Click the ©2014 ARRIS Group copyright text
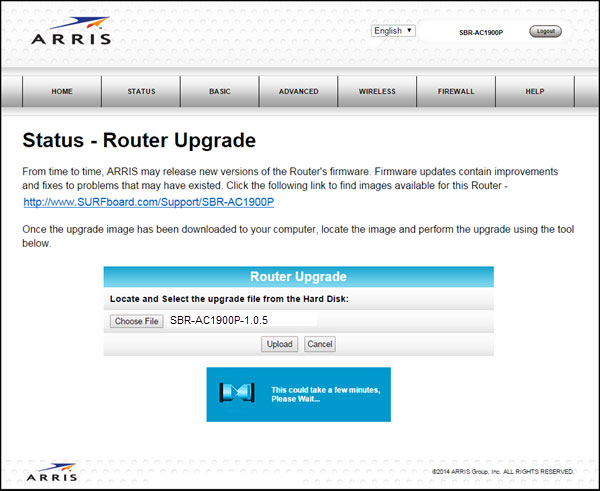This screenshot has height=491, width=600. [503, 472]
